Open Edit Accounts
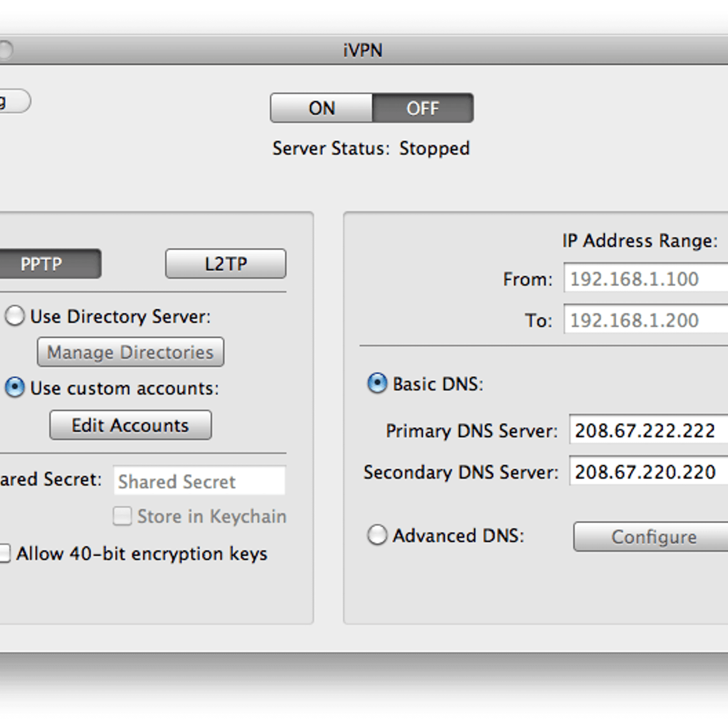Image resolution: width=728 pixels, height=728 pixels. click(131, 425)
